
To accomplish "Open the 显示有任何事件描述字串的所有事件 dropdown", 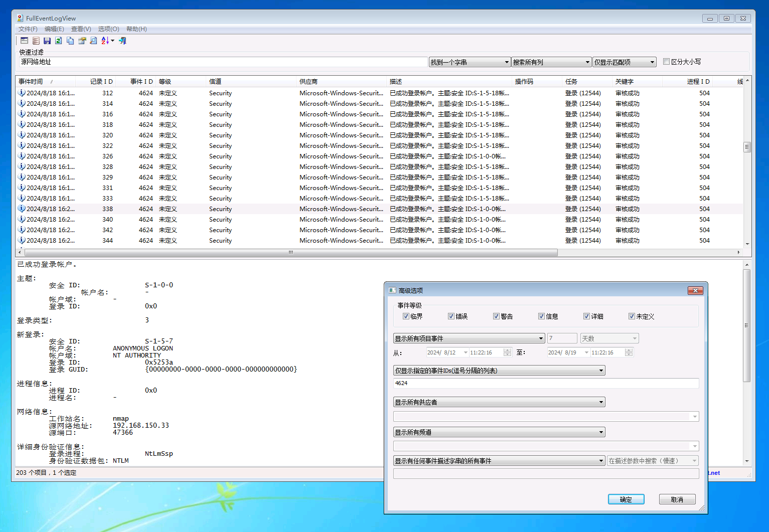I will (x=499, y=461).
